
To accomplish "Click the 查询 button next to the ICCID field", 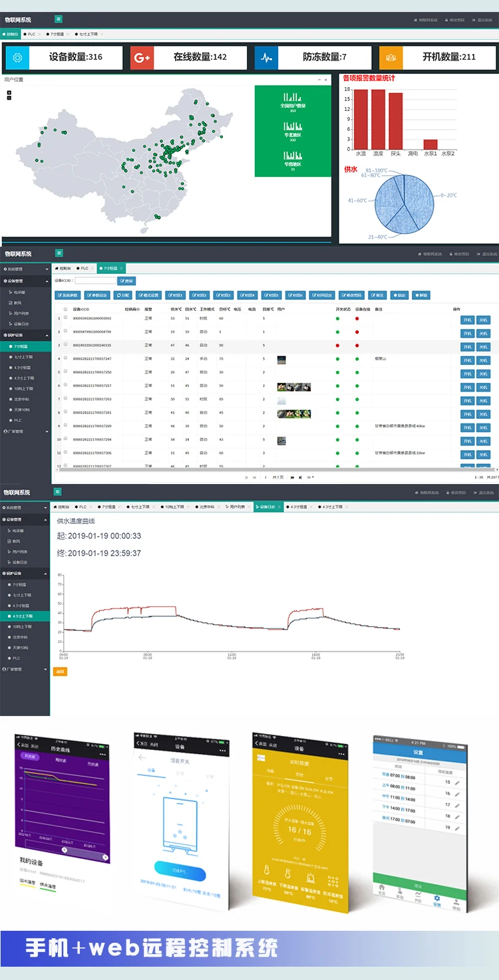I will click(127, 281).
